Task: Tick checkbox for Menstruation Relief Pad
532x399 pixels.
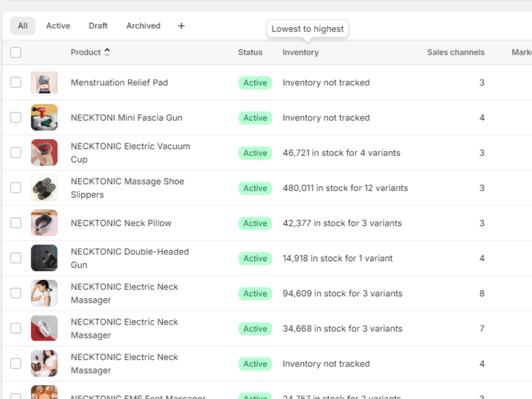Action: pos(15,82)
